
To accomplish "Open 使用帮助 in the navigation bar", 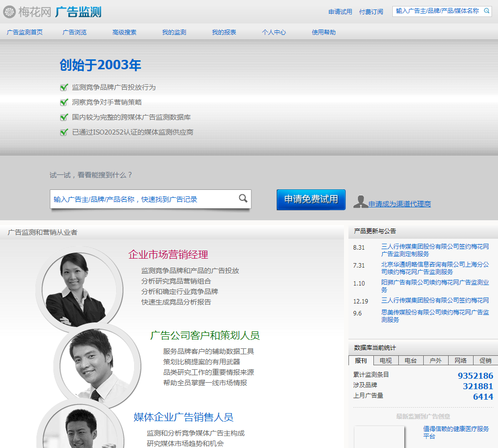I will (324, 32).
